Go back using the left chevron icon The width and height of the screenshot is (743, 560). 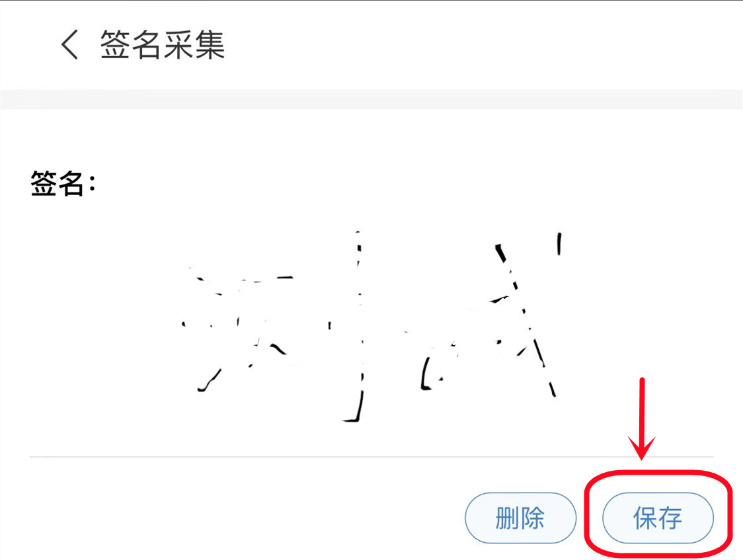pyautogui.click(x=69, y=44)
